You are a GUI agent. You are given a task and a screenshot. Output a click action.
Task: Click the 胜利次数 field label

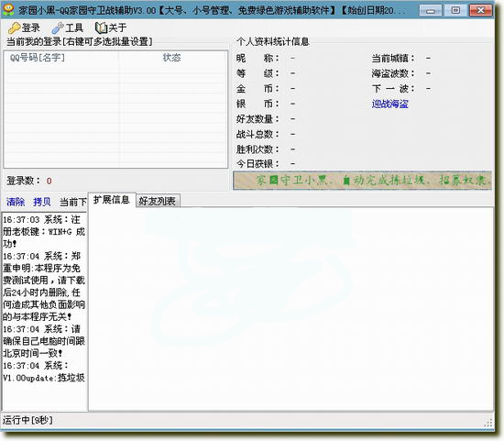[257, 149]
